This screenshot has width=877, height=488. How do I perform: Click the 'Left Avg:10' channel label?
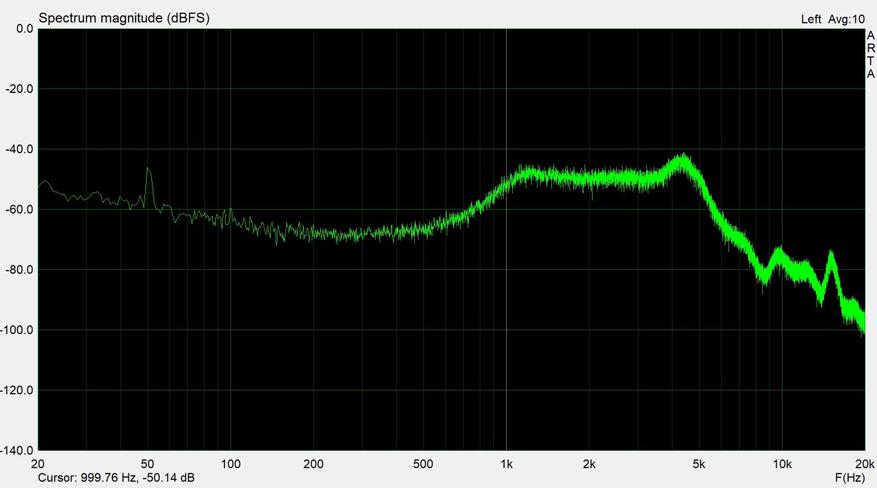coord(833,20)
